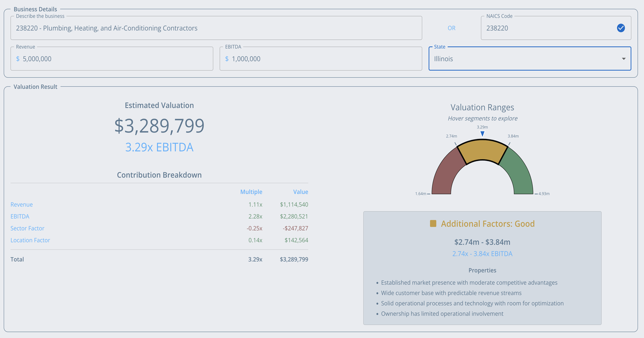Click the Valuation Ranges heading
This screenshot has width=644, height=338.
pyautogui.click(x=482, y=107)
